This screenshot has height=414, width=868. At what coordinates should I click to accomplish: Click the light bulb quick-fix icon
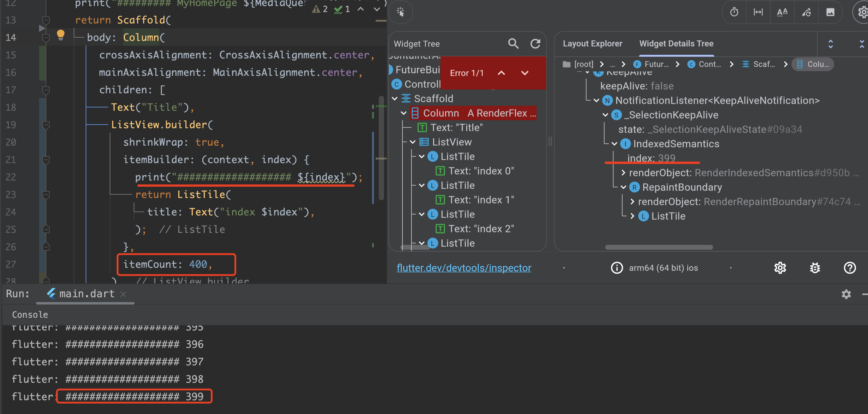[x=61, y=35]
